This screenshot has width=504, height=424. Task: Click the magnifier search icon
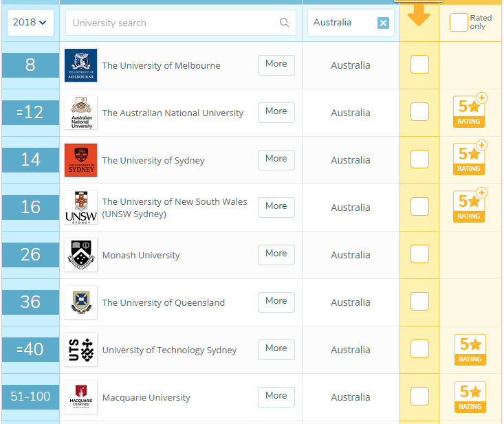pyautogui.click(x=284, y=23)
